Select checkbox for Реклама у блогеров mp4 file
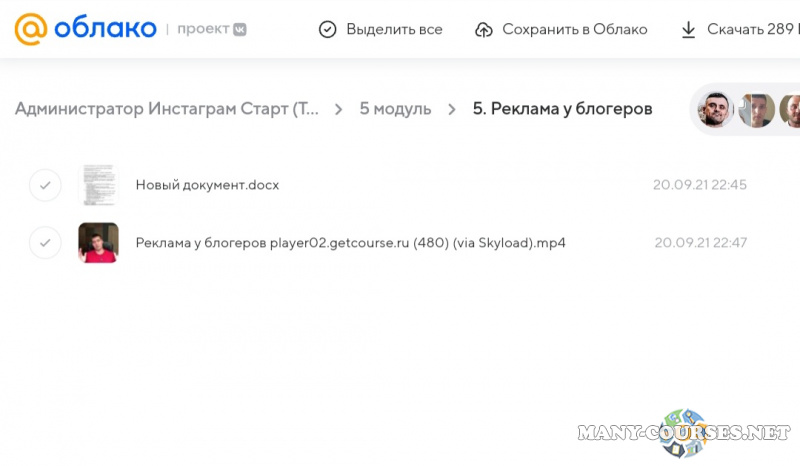The image size is (800, 466). (x=45, y=243)
